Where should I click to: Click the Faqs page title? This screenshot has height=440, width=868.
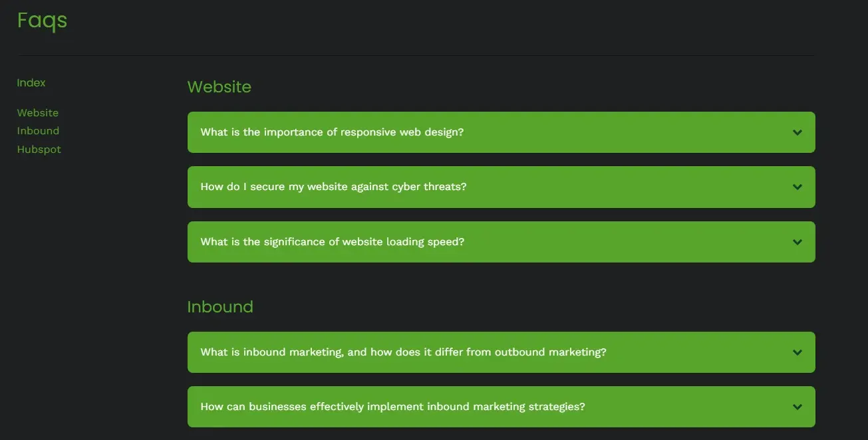pos(41,21)
